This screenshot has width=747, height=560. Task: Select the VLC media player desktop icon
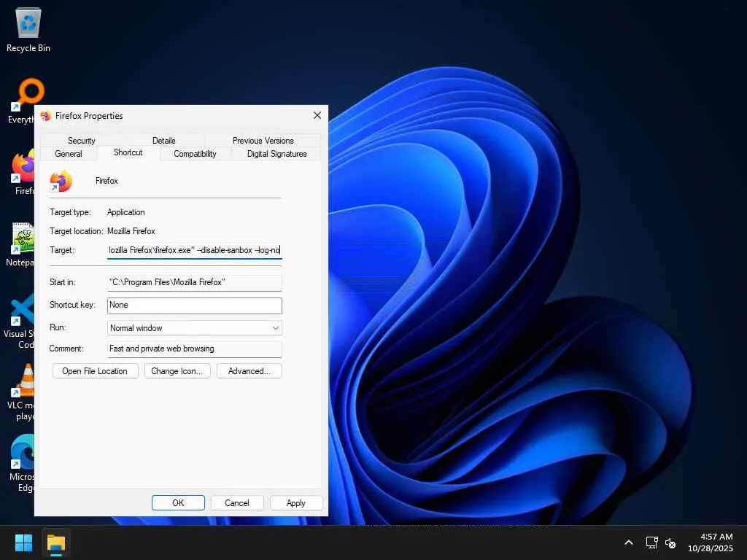click(21, 392)
